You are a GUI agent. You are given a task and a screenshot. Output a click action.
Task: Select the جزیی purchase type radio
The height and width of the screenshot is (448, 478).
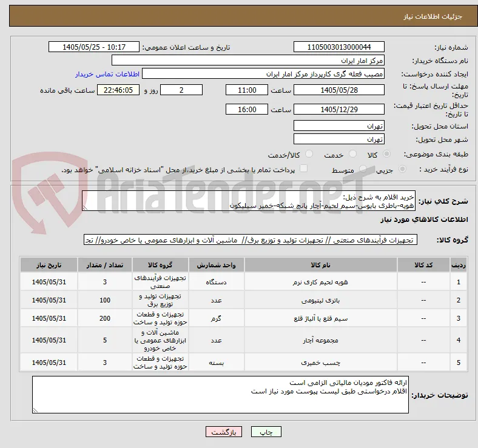402,169
